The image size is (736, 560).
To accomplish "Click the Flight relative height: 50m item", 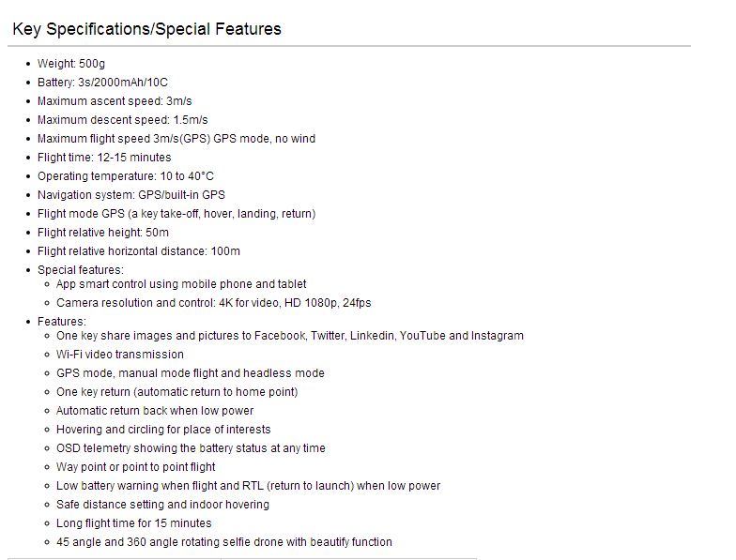I will click(103, 233).
